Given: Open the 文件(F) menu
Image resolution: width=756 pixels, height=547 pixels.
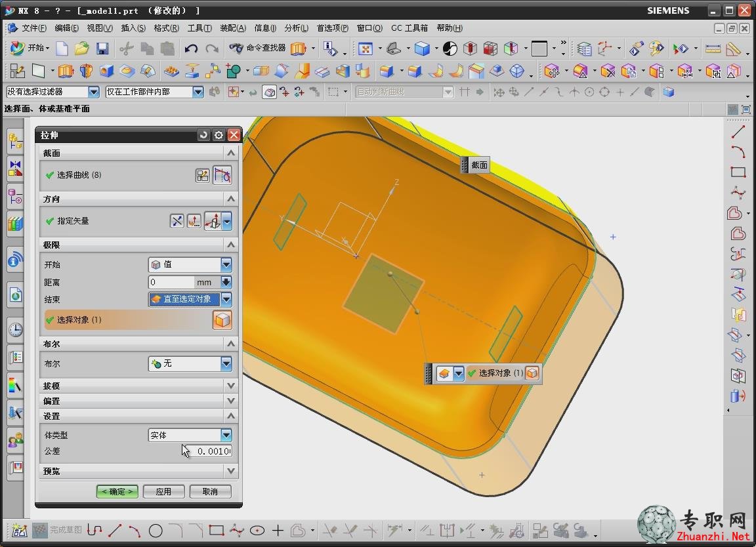Looking at the screenshot, I should [34, 28].
